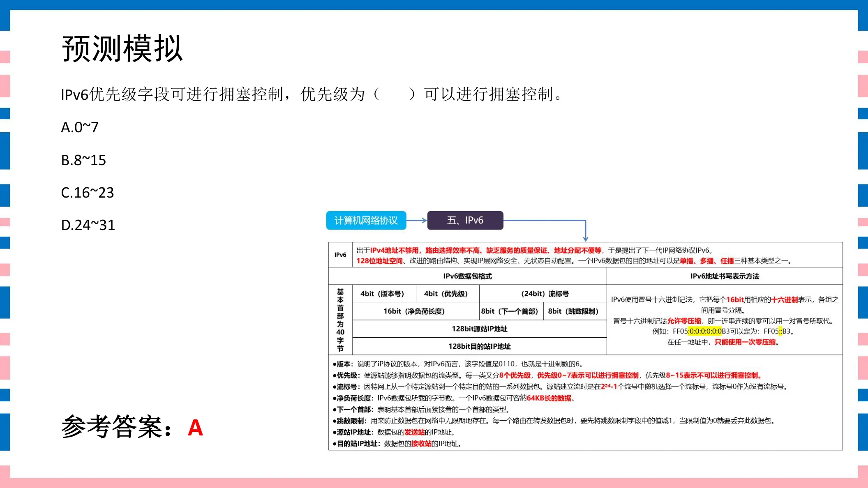Click the blank parentheses in the question
The height and width of the screenshot is (488, 868).
point(395,94)
